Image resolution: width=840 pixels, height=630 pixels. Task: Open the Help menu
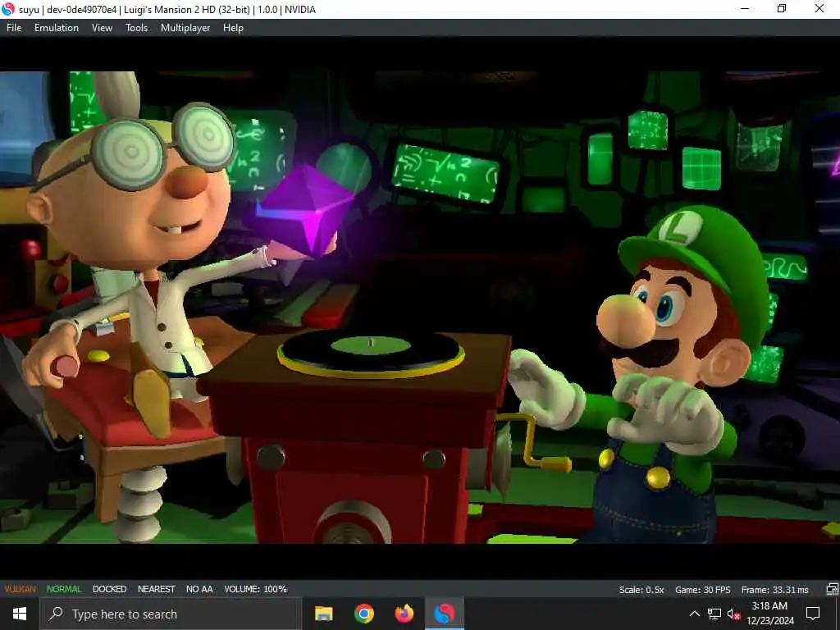[x=233, y=28]
